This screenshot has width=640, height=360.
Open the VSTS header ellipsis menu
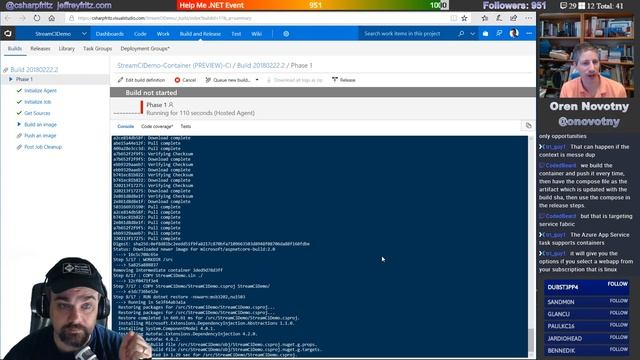pyautogui.click(x=529, y=34)
